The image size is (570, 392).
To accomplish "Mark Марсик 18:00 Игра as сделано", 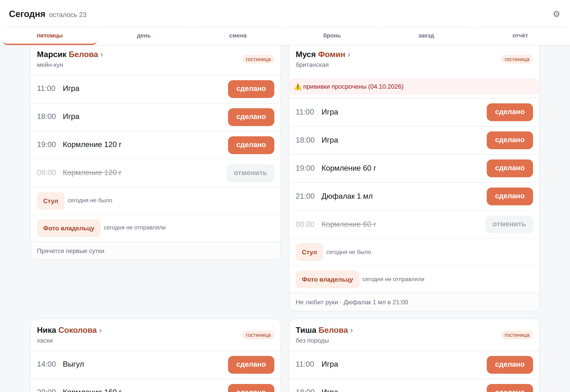I will coord(251,117).
